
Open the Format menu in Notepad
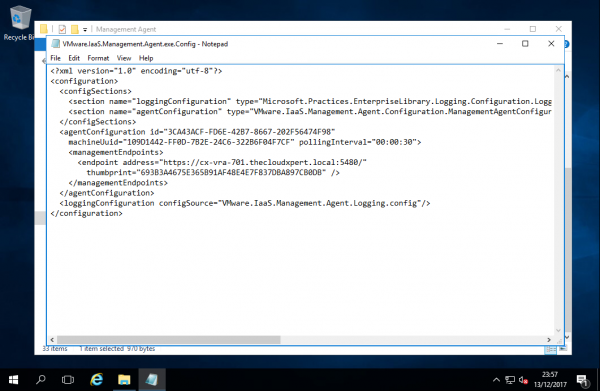[x=98, y=58]
